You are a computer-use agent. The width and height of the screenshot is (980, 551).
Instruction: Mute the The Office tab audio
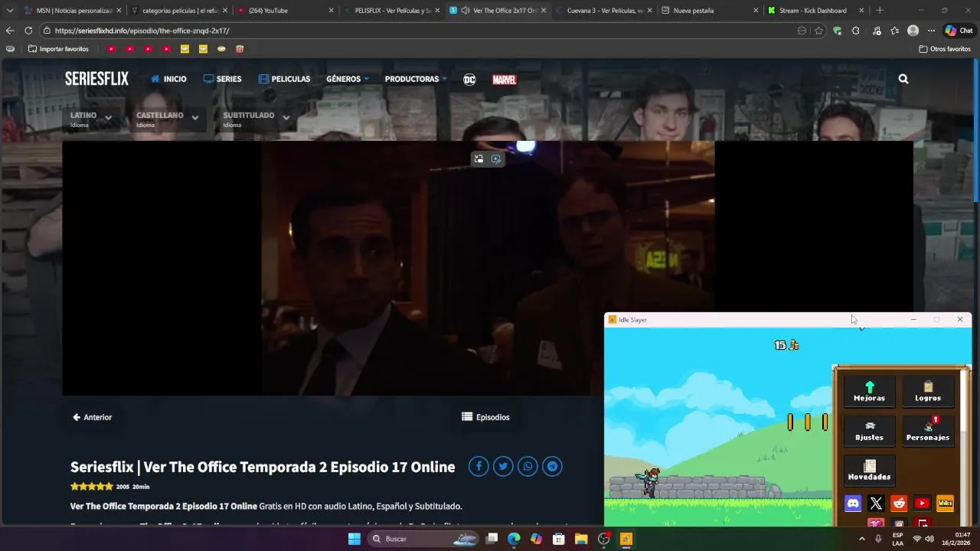coord(465,11)
